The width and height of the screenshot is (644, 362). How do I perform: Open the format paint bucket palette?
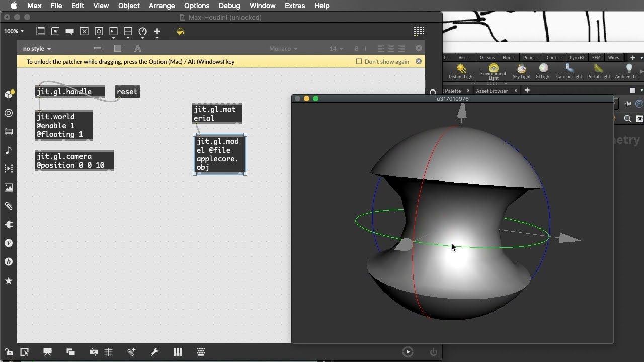[180, 31]
